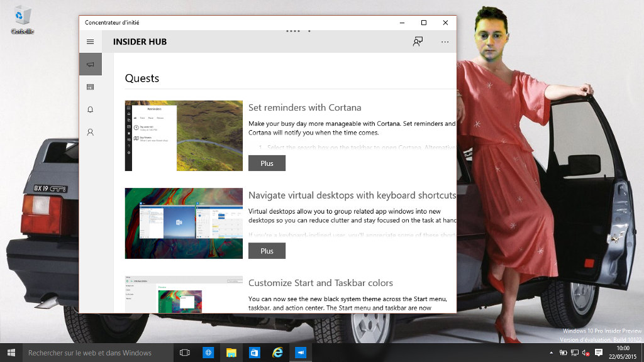Select the Insider Hub taskbar icon
The height and width of the screenshot is (362, 644).
[301, 353]
